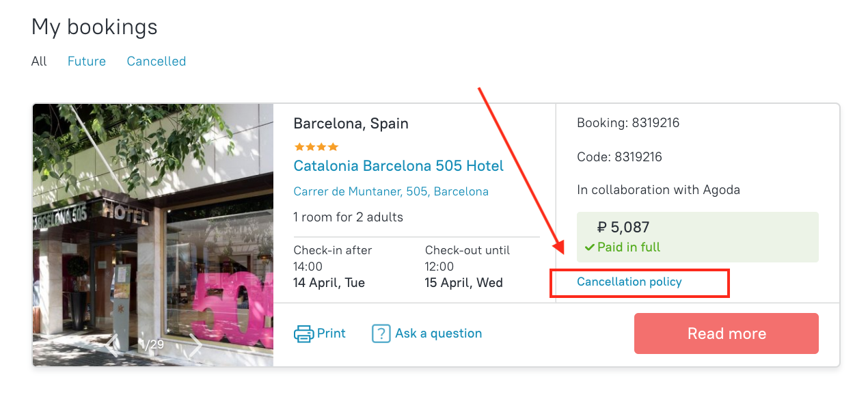Open the Future bookings tab
The image size is (868, 395).
click(87, 62)
